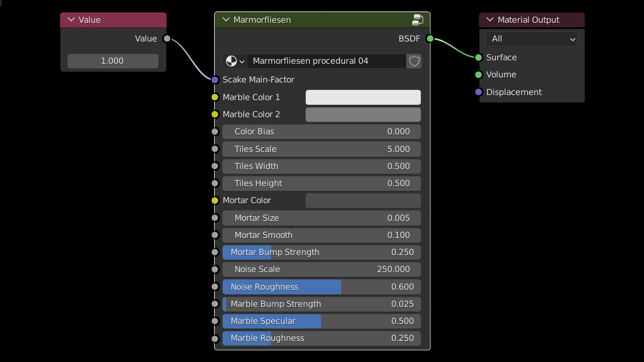Viewport: 644px width, 362px height.
Task: Click the Scake Main-Factor input socket
Action: pos(215,80)
